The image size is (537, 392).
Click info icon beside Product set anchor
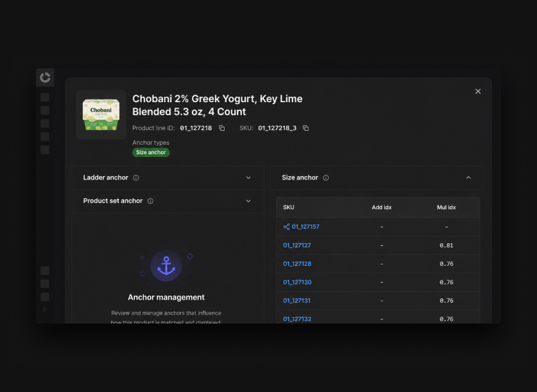point(151,201)
